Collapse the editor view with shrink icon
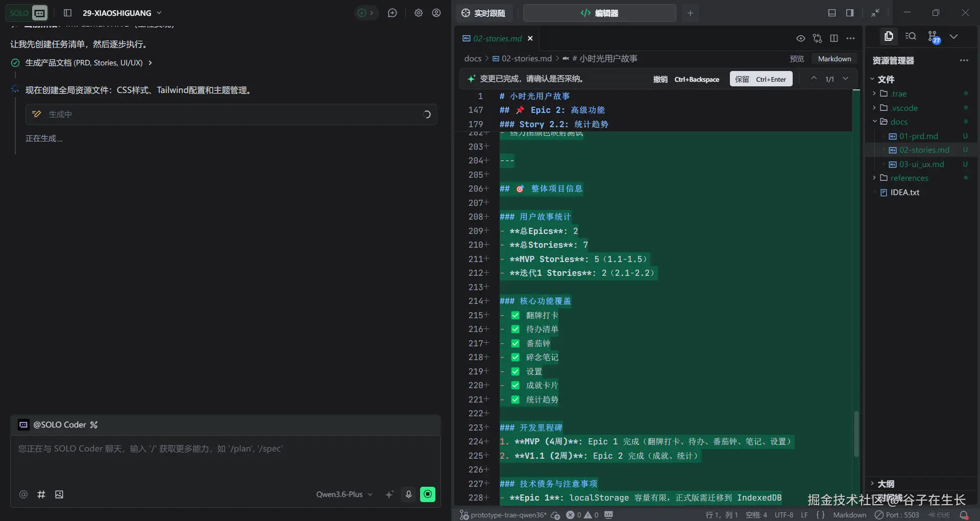Image resolution: width=980 pixels, height=521 pixels. coord(875,13)
